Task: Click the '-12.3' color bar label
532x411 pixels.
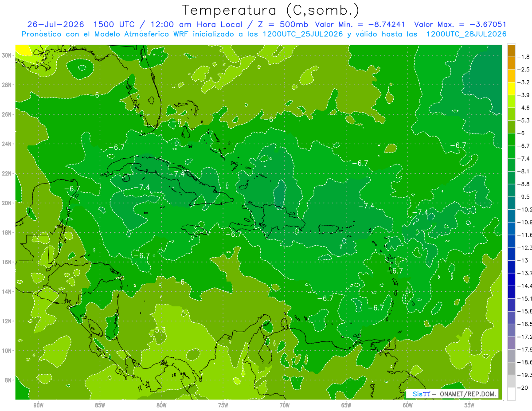Action: tap(524, 247)
